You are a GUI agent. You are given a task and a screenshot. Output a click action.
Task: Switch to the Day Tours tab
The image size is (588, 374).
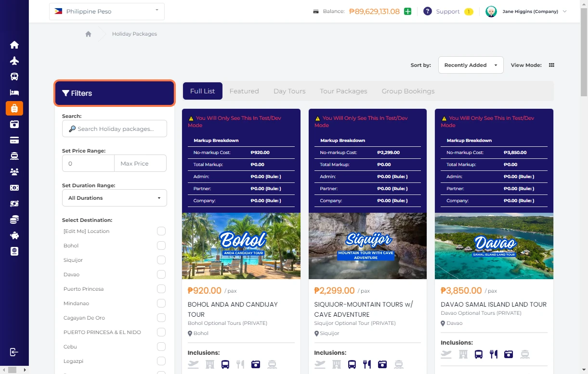click(289, 91)
